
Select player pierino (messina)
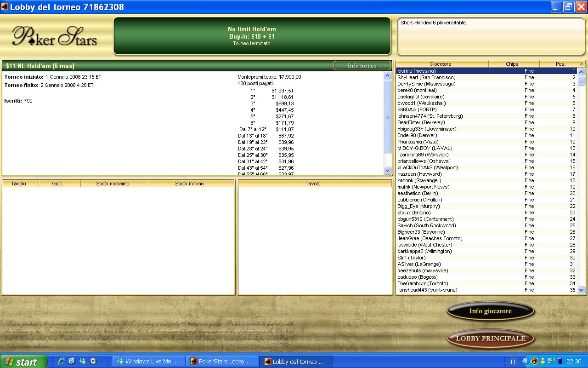(486, 71)
